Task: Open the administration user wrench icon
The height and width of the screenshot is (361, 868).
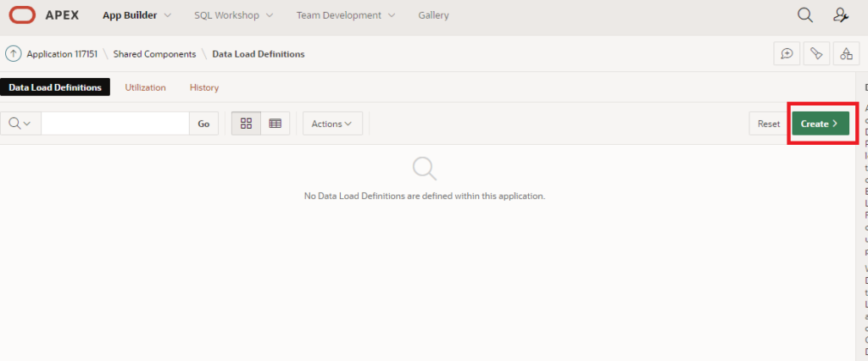Action: (x=840, y=15)
